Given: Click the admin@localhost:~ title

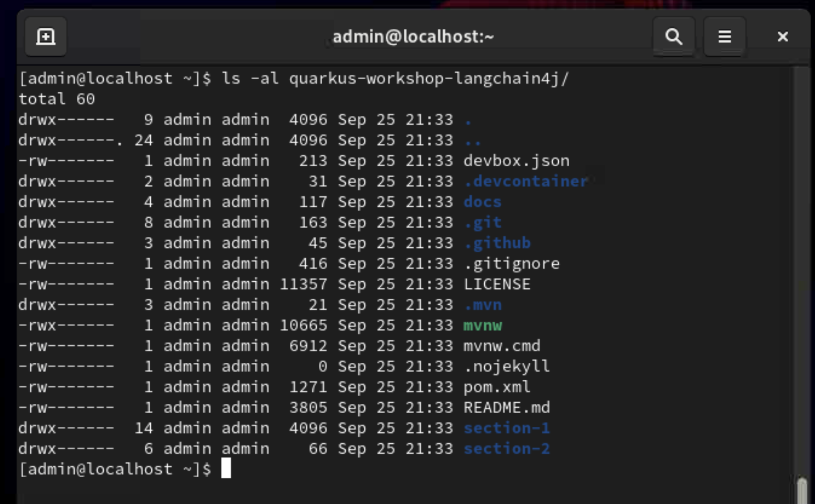Looking at the screenshot, I should [x=413, y=37].
